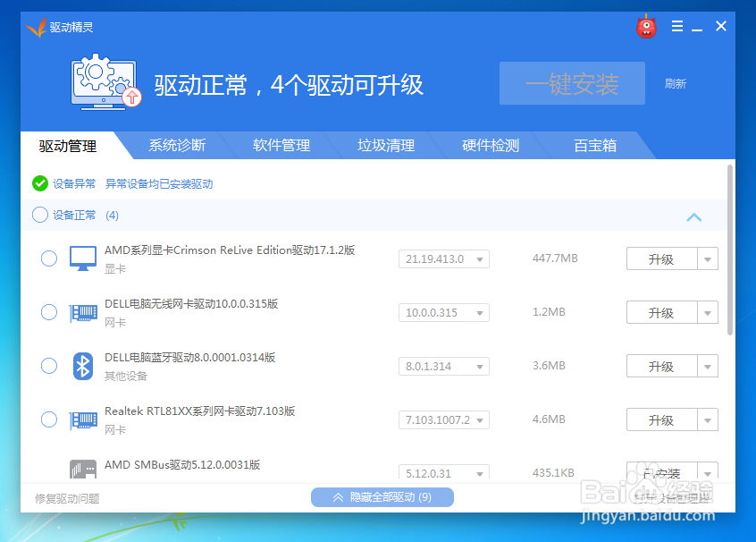756x542 pixels.
Task: Upgrade the Realtek RTL81XX network driver
Action: (x=661, y=419)
